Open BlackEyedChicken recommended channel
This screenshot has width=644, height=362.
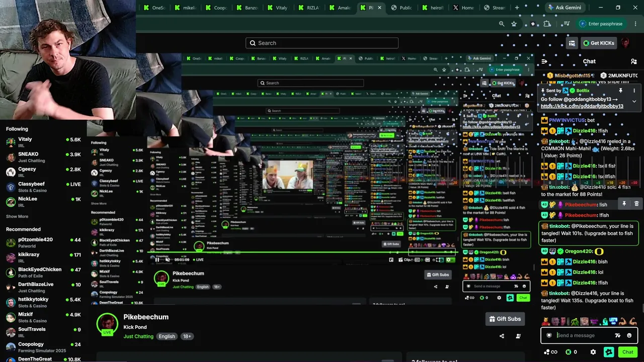(43, 273)
